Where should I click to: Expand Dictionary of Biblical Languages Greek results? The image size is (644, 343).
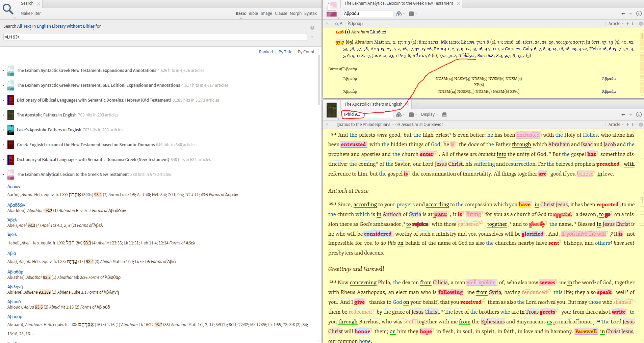tap(3, 160)
